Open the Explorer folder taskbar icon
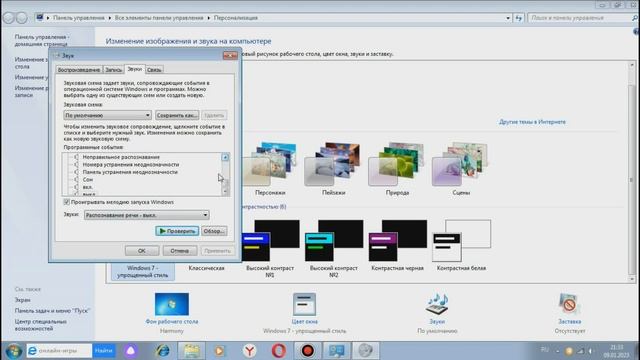The width and height of the screenshot is (640, 360). point(191,351)
